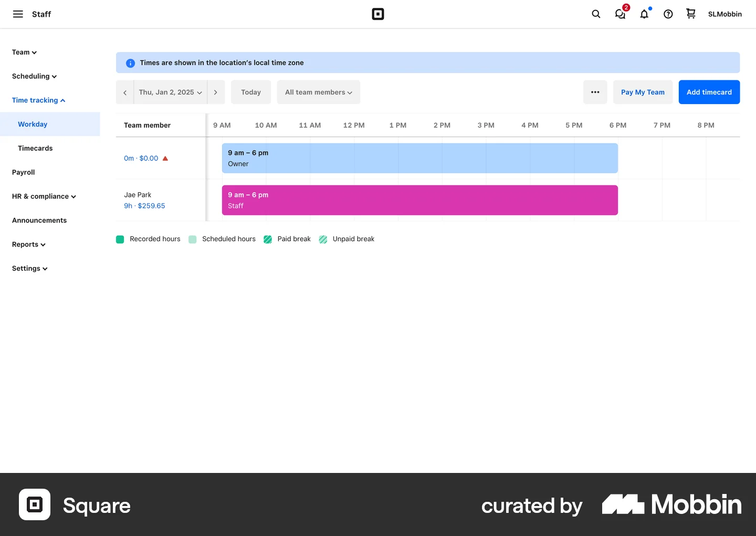The width and height of the screenshot is (756, 536).
Task: Select Workday in the sidebar
Action: [x=50, y=125]
